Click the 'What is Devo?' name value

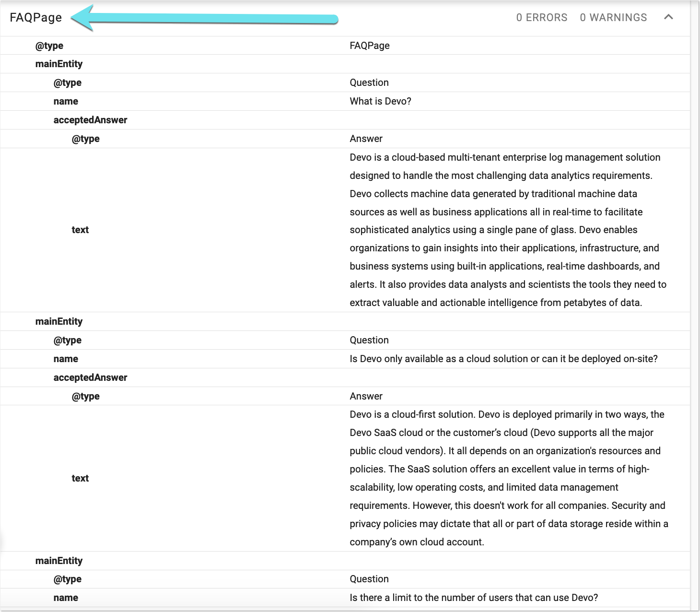380,101
